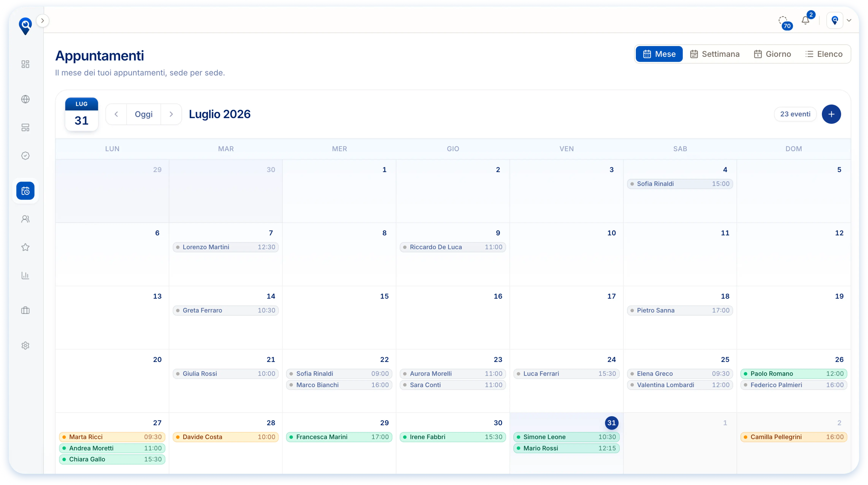The image size is (868, 485).
Task: Expand the account dropdown chevron
Action: (849, 21)
